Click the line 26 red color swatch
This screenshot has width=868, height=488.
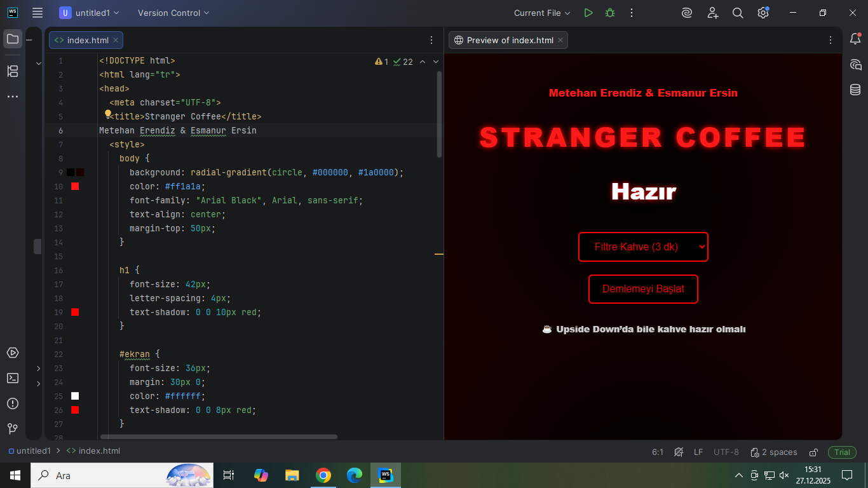(75, 410)
